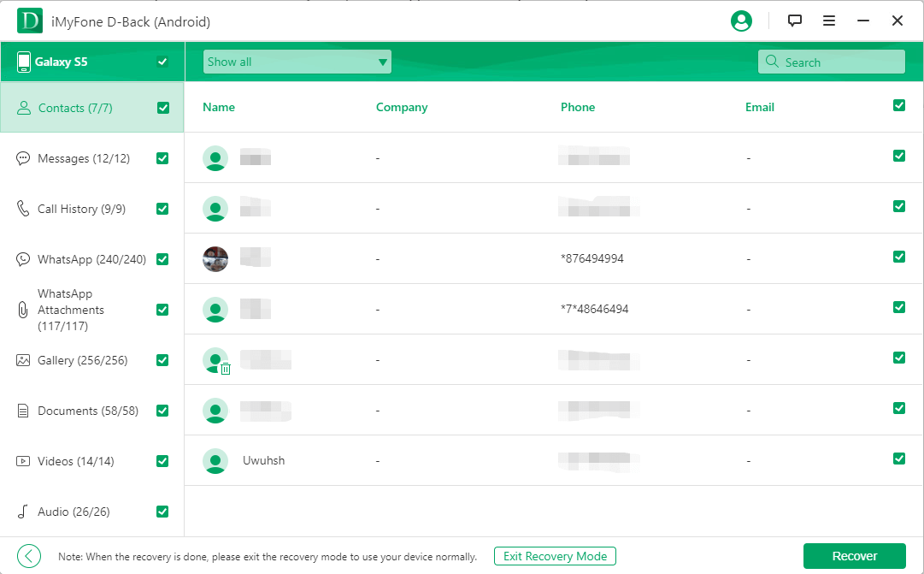Uncheck the Messages (12/12) checkbox
This screenshot has width=924, height=574.
[162, 158]
